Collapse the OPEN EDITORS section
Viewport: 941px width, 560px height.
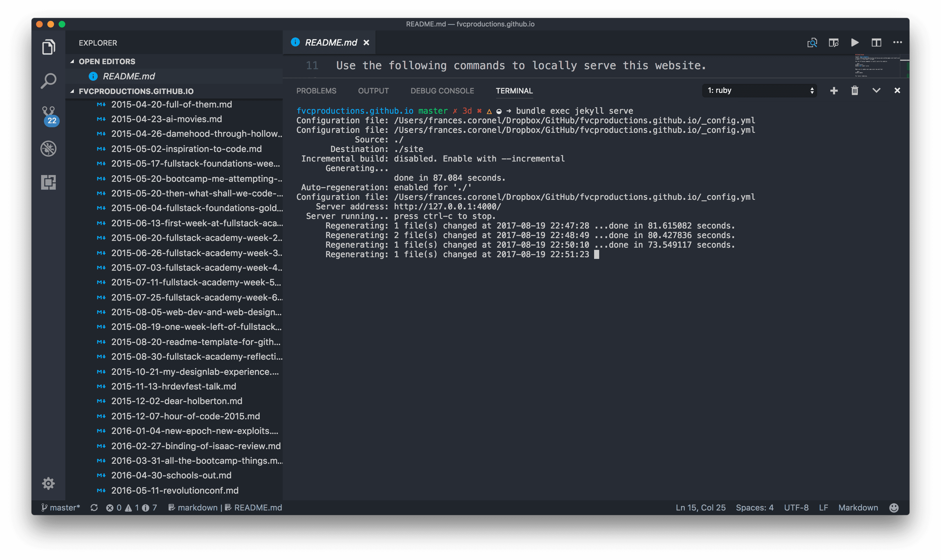coord(107,62)
